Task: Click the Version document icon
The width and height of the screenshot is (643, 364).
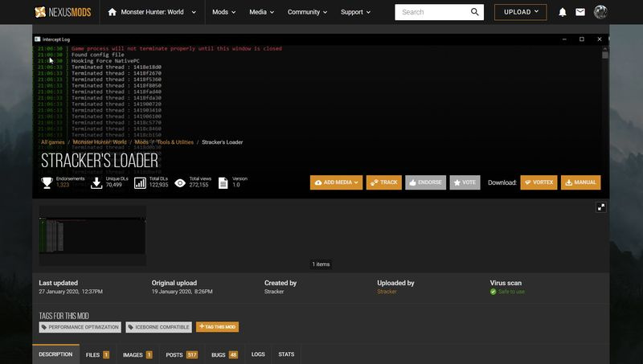Action: pyautogui.click(x=223, y=183)
